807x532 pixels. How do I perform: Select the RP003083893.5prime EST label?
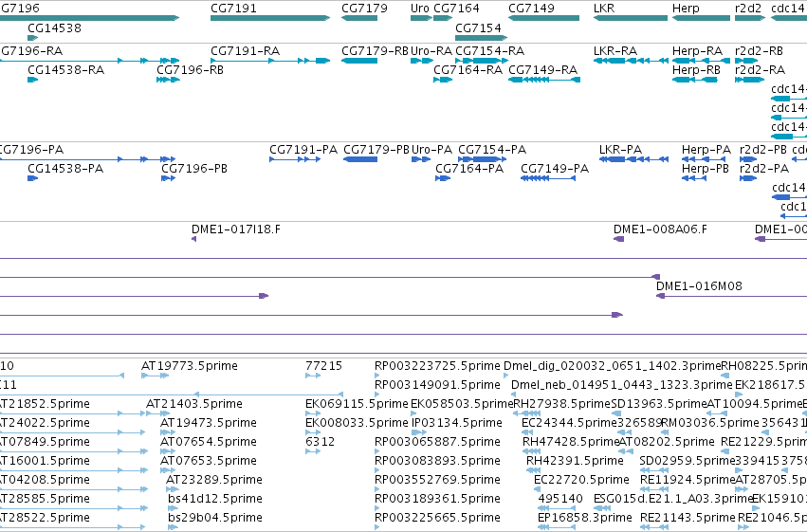tap(437, 461)
